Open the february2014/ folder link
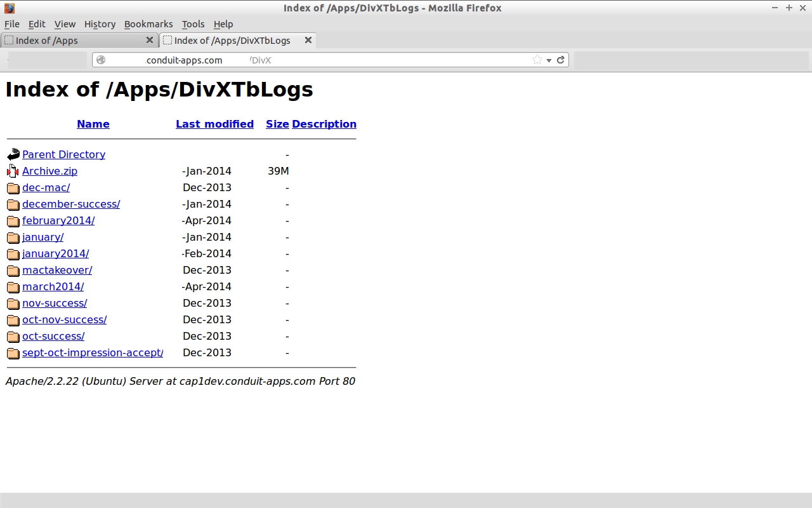The height and width of the screenshot is (508, 812). click(x=58, y=220)
